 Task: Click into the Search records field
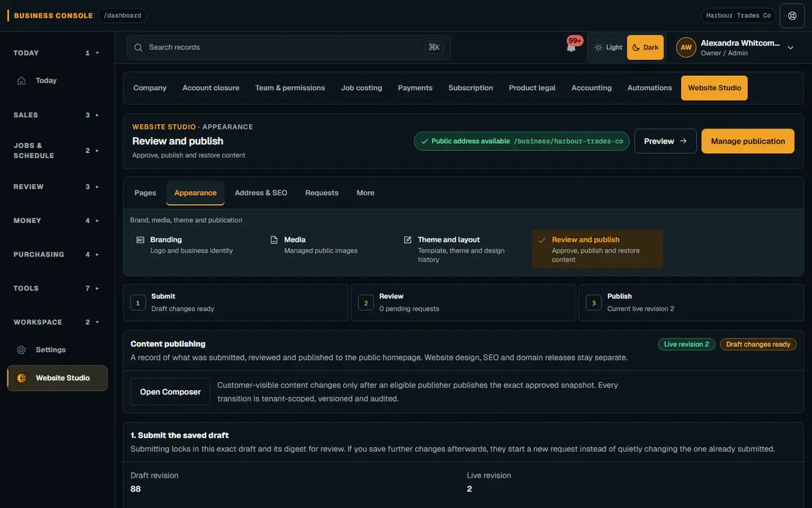[288, 47]
